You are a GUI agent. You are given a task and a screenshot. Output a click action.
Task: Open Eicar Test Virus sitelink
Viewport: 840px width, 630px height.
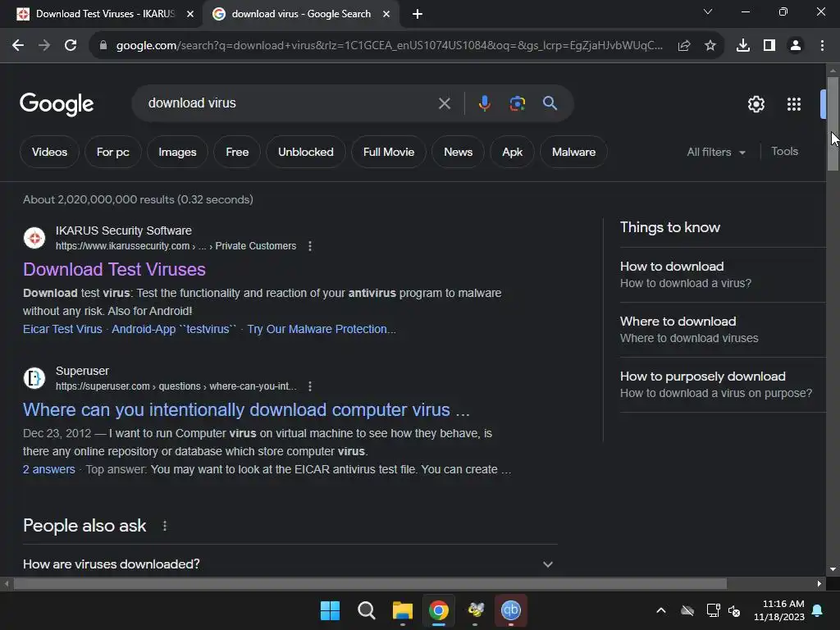pos(62,329)
